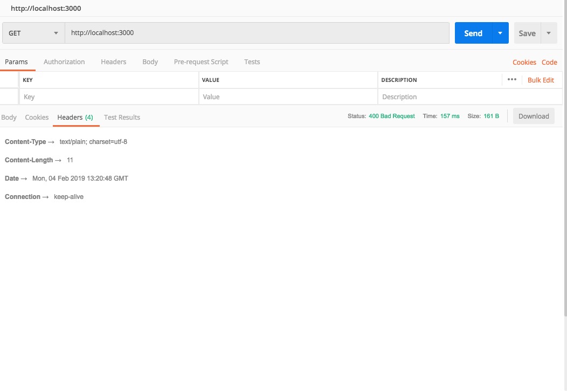Open the response Body tab
Screen dimensions: 567x392
[x=9, y=117]
